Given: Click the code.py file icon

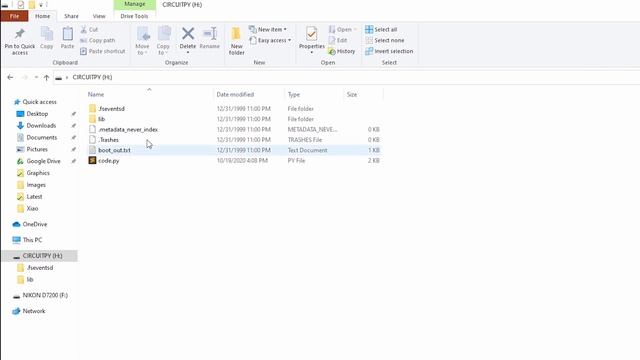Looking at the screenshot, I should click(x=93, y=160).
